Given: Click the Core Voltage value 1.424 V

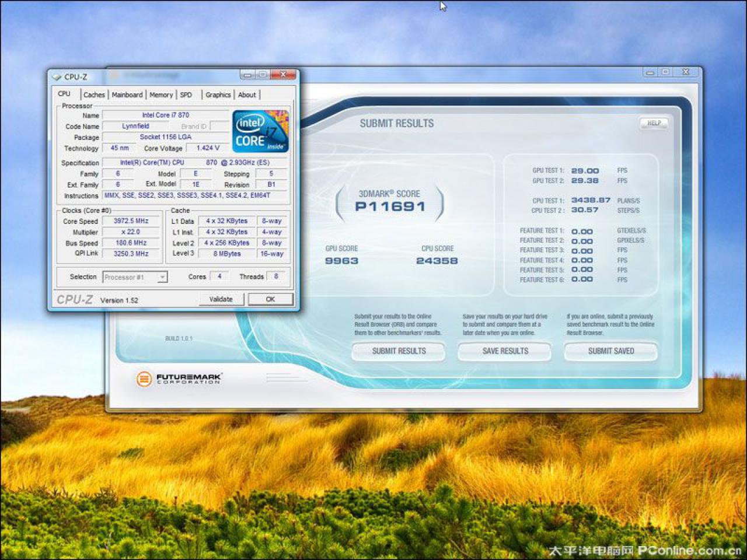Looking at the screenshot, I should [x=208, y=148].
